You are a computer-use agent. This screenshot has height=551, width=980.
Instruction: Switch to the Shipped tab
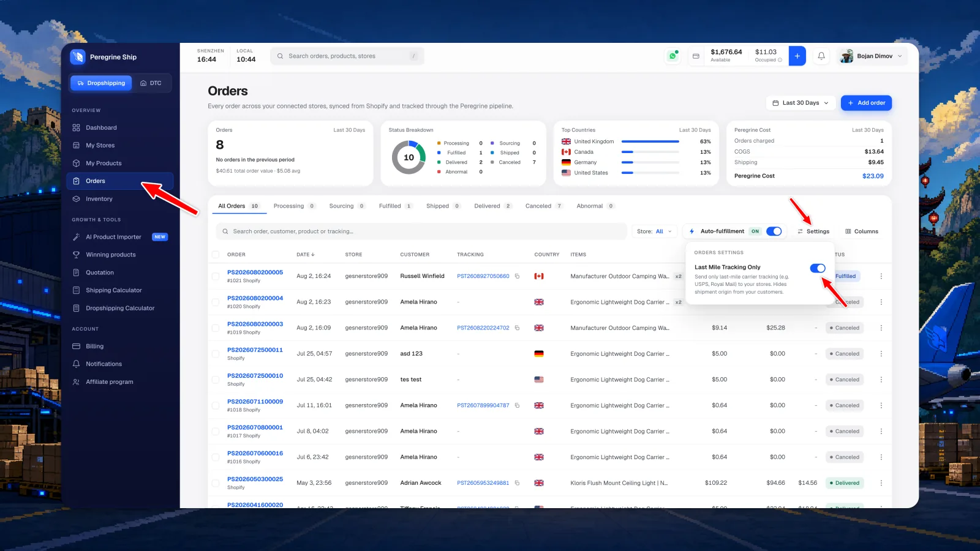tap(443, 206)
